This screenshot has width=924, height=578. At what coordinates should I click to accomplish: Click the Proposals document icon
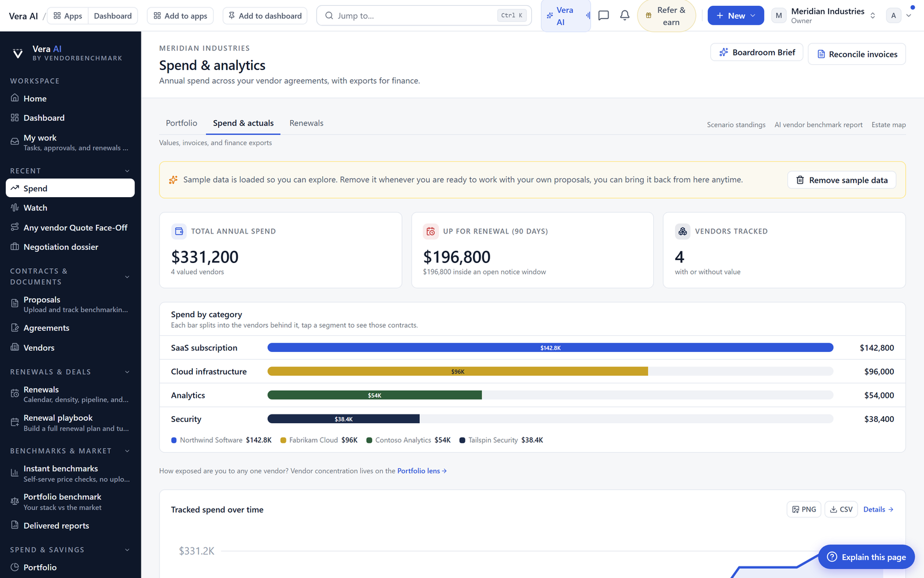(x=15, y=303)
